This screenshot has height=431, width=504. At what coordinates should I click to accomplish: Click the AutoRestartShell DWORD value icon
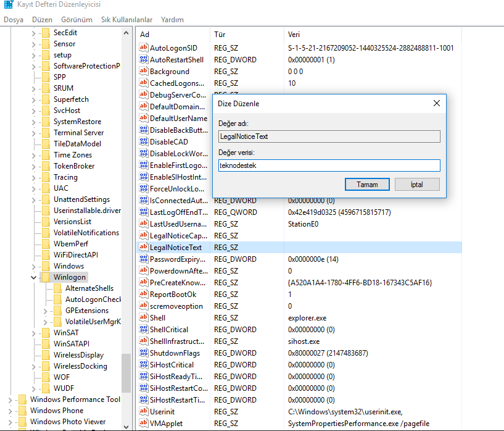click(x=144, y=60)
